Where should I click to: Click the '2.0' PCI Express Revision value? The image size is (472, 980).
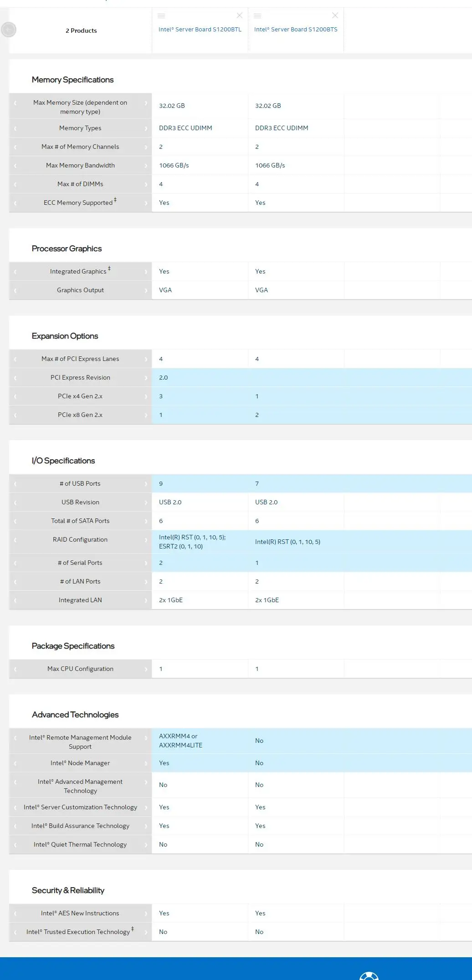(163, 377)
